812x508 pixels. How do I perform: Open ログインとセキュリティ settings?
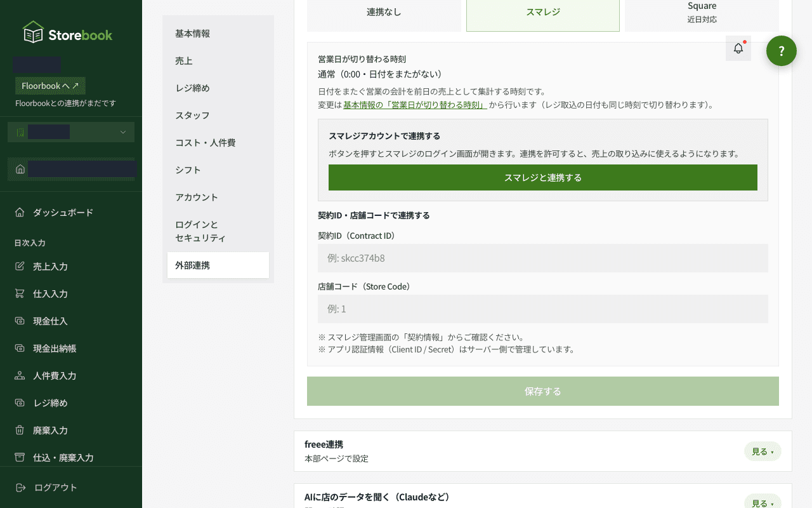pyautogui.click(x=218, y=231)
